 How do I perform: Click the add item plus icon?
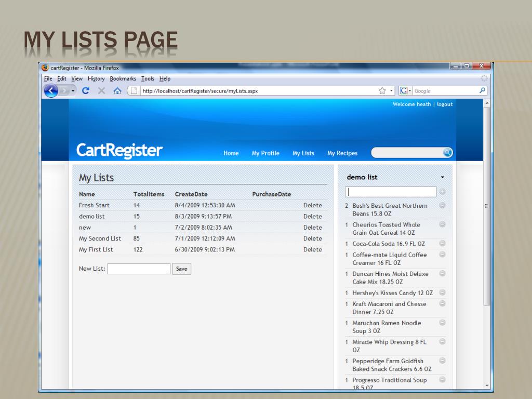442,192
